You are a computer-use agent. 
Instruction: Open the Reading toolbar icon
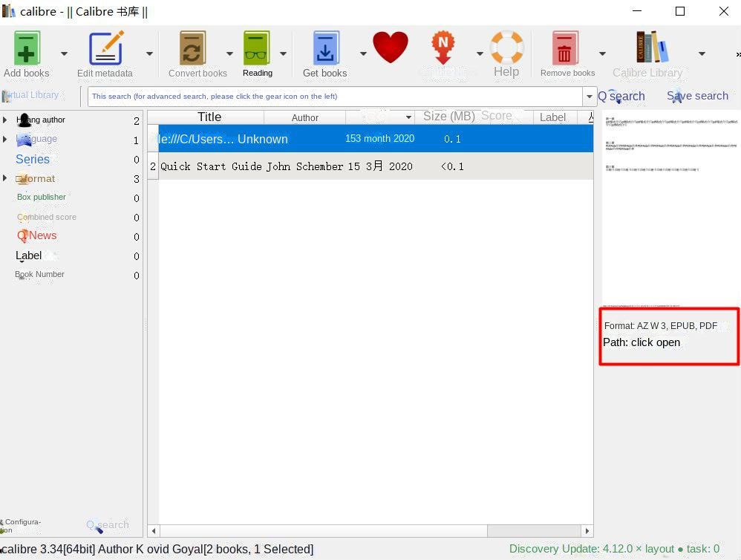tap(257, 47)
